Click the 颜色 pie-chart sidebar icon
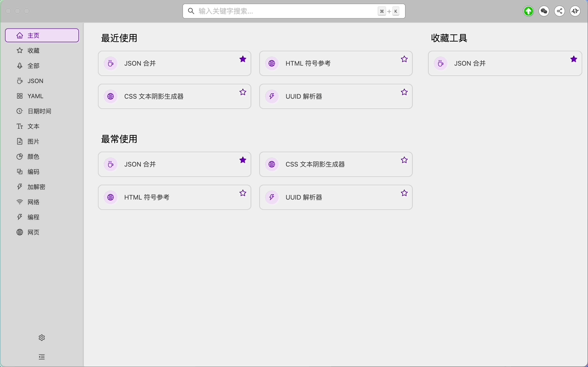Viewport: 588px width, 367px height. (20, 156)
